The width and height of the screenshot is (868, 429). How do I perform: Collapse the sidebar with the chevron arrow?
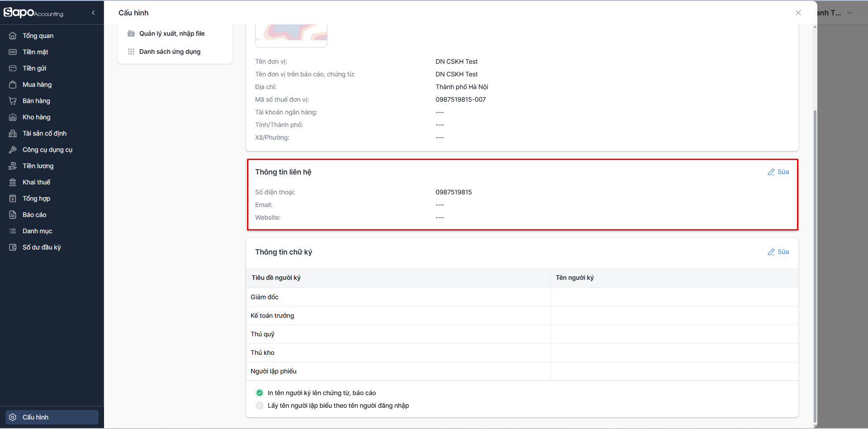click(x=93, y=13)
